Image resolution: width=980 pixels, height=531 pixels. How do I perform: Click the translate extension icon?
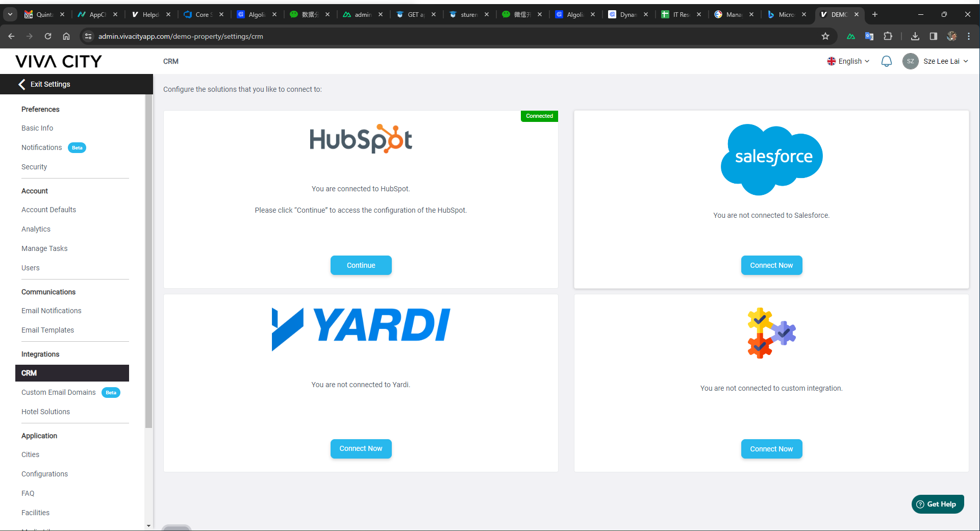coord(869,36)
